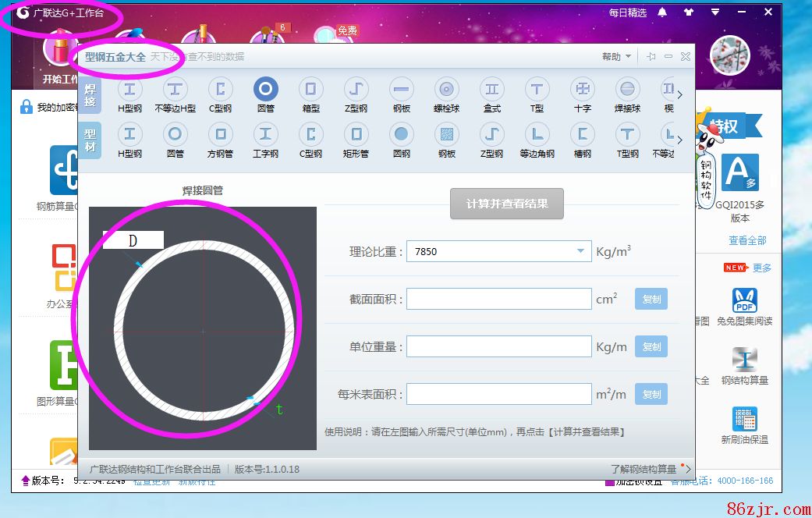Click the 计算并查看结果 calculate button

click(507, 204)
